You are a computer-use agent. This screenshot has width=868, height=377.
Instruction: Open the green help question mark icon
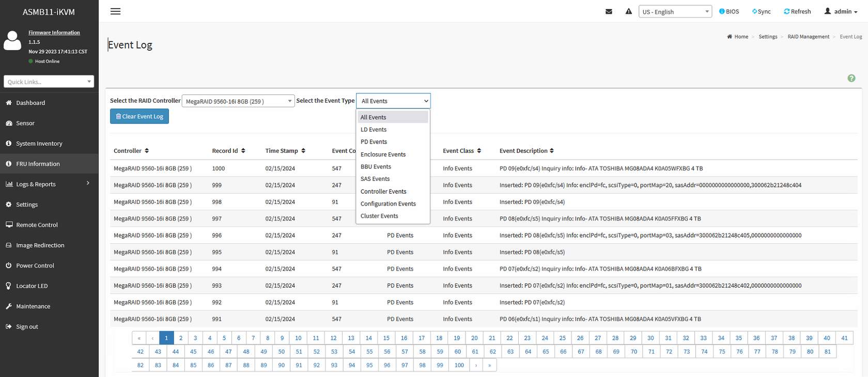click(x=851, y=78)
